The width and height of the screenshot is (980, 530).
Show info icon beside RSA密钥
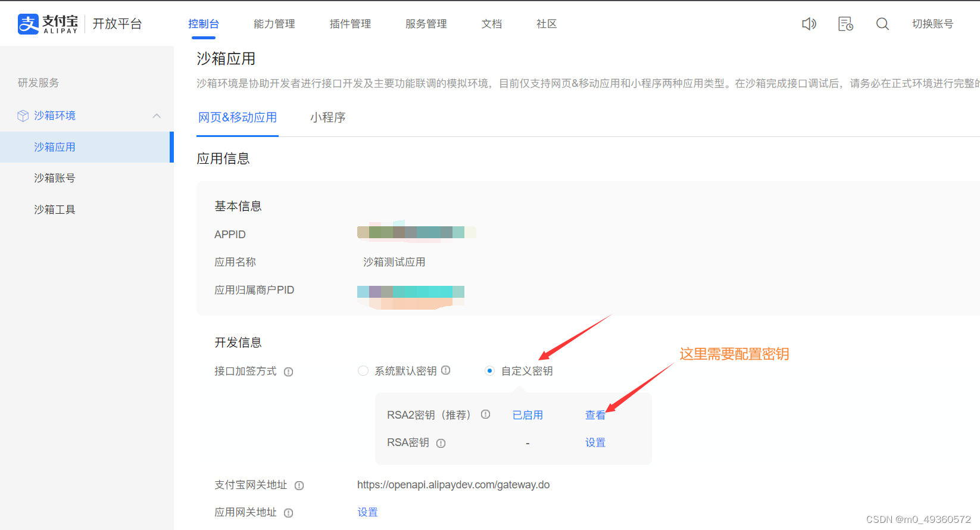(441, 443)
